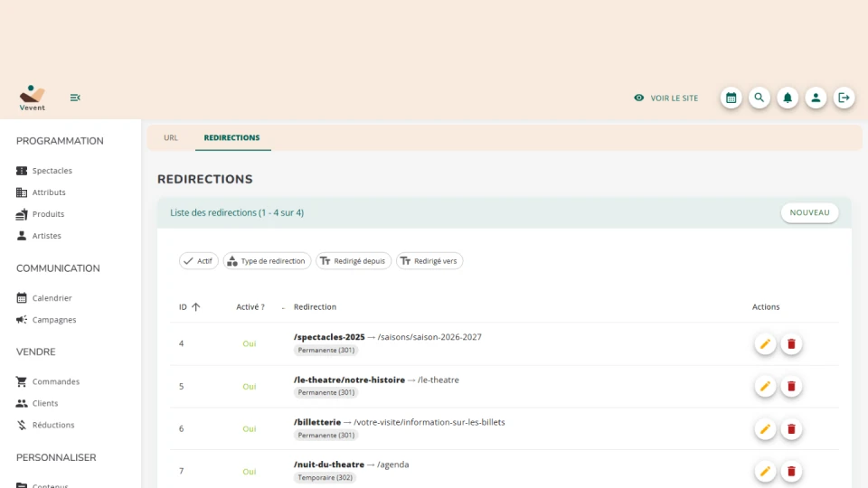Open the Actif filter chip
Screen dimensions: 868x488
(199, 261)
